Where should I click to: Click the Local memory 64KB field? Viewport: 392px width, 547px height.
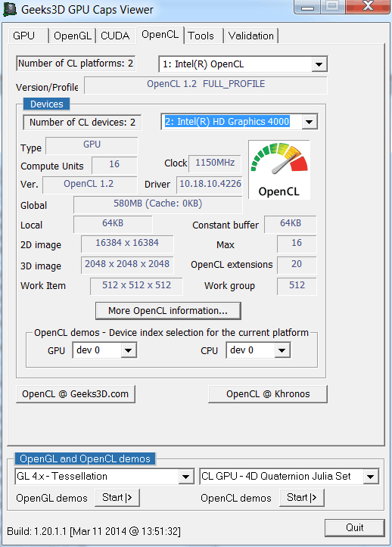point(113,224)
